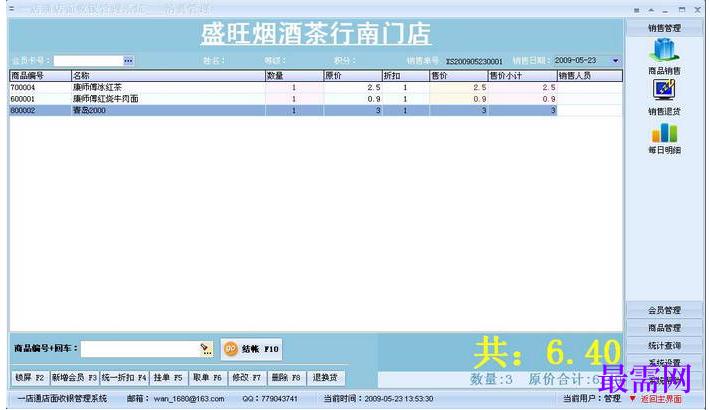
Task: Open the sale date dropdown arrow
Action: pos(615,61)
